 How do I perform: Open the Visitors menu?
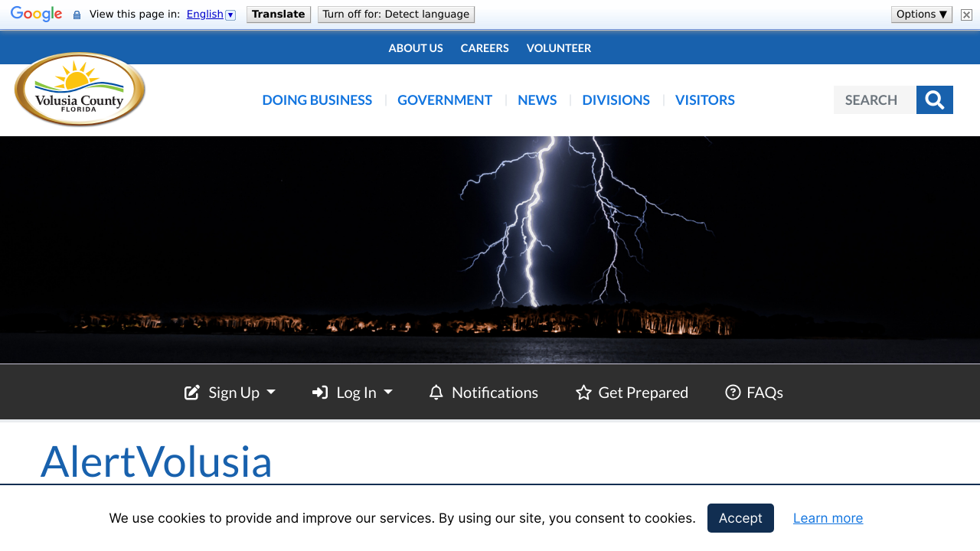pos(705,100)
